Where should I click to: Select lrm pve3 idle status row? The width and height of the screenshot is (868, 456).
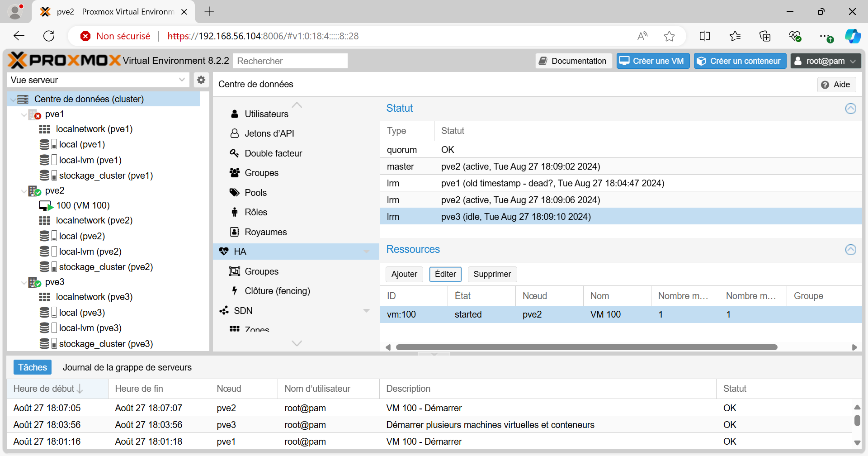(621, 217)
